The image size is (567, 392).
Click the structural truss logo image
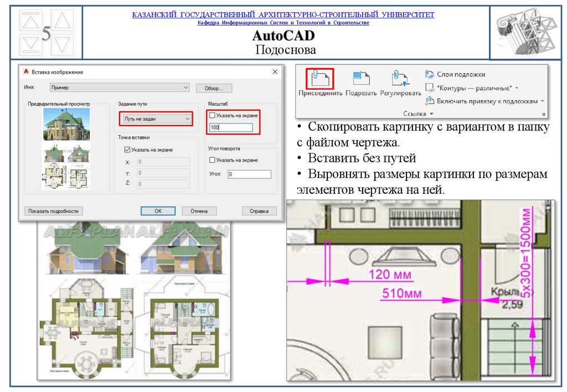525,32
